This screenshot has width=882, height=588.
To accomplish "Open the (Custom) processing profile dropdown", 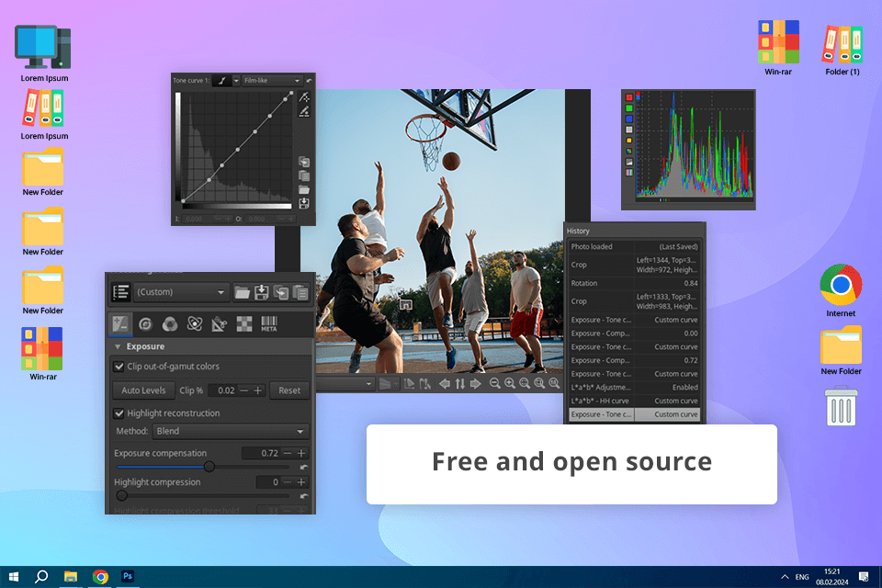I will click(181, 292).
